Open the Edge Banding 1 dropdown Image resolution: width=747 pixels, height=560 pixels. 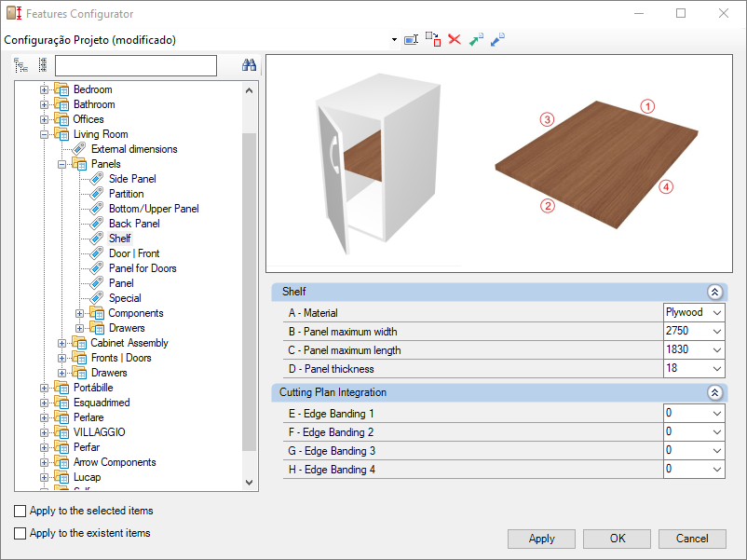tap(716, 413)
